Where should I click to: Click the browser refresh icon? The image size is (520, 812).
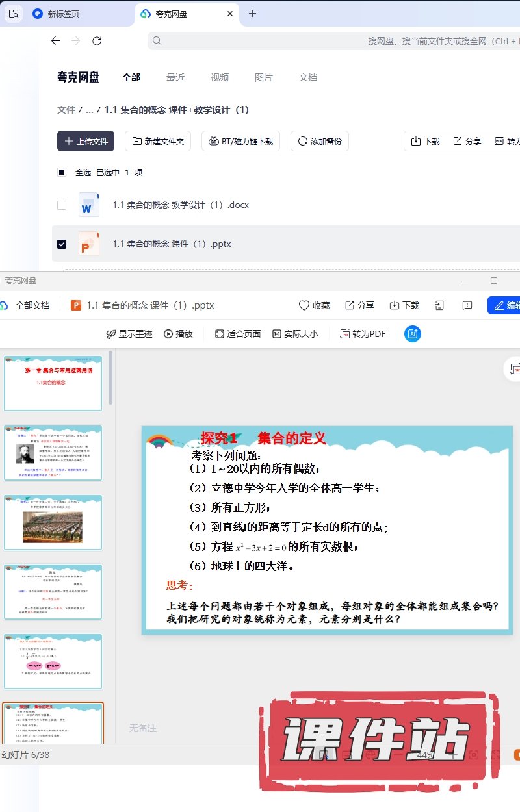click(x=97, y=41)
